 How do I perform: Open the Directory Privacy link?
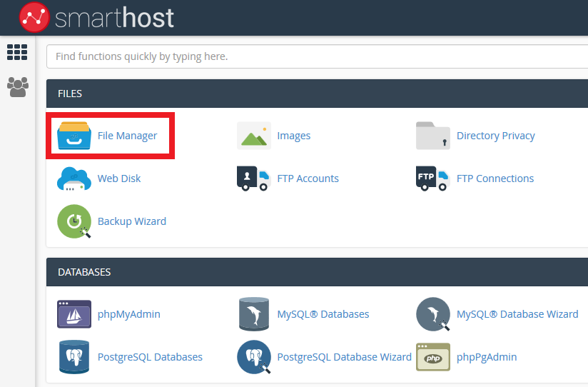click(x=496, y=136)
